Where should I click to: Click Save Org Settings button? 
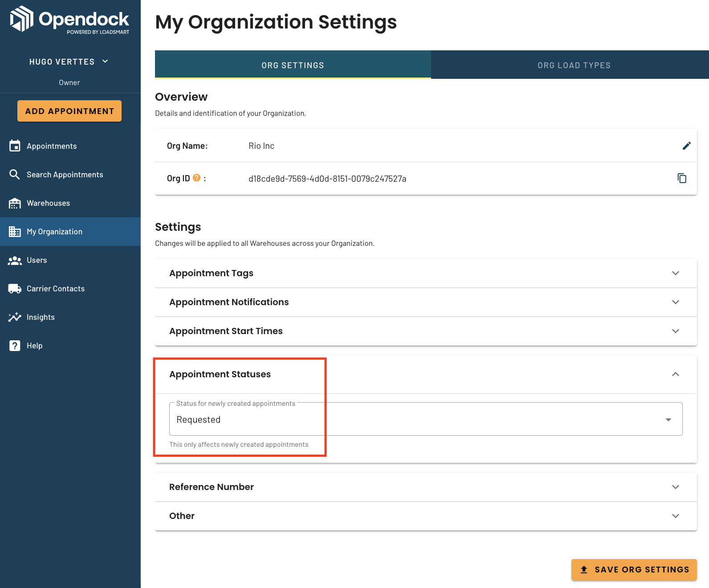634,570
